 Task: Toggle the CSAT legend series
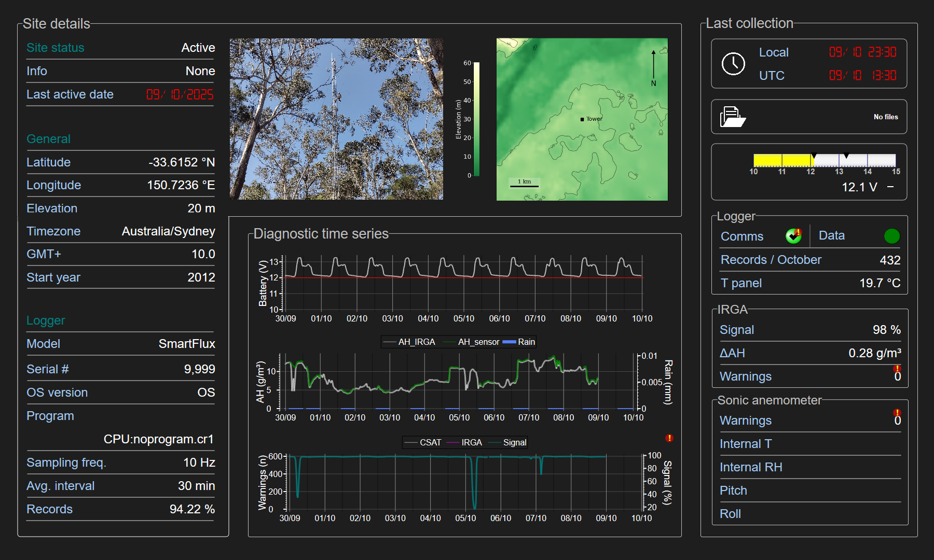[x=423, y=443]
